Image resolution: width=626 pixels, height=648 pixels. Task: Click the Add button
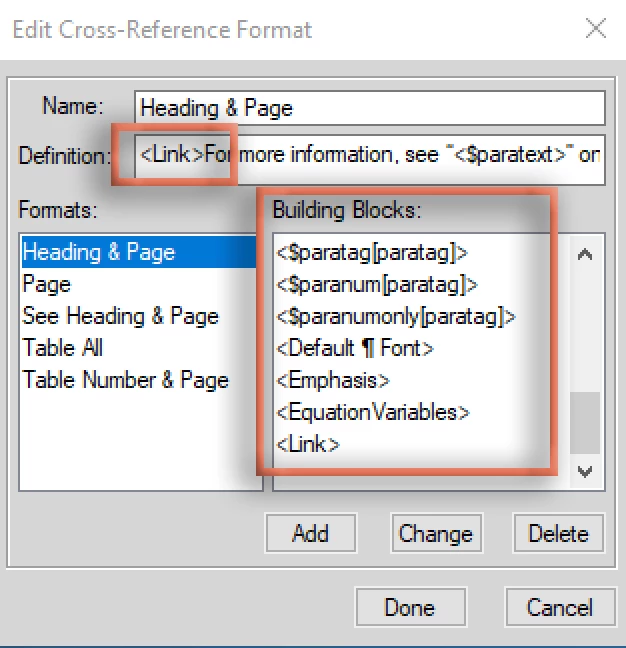[x=311, y=533]
